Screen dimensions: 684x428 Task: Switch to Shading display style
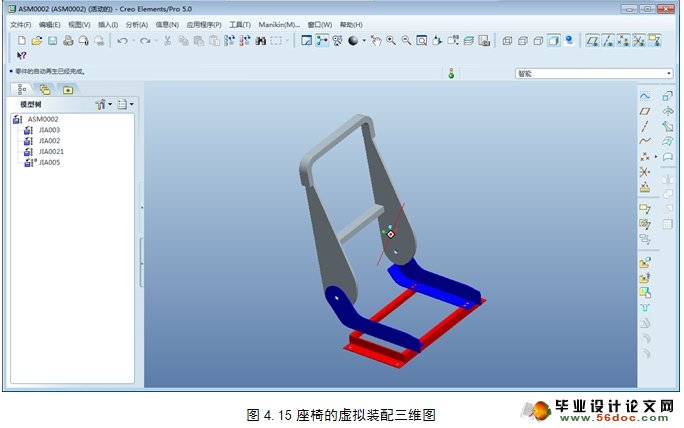pyautogui.click(x=554, y=41)
